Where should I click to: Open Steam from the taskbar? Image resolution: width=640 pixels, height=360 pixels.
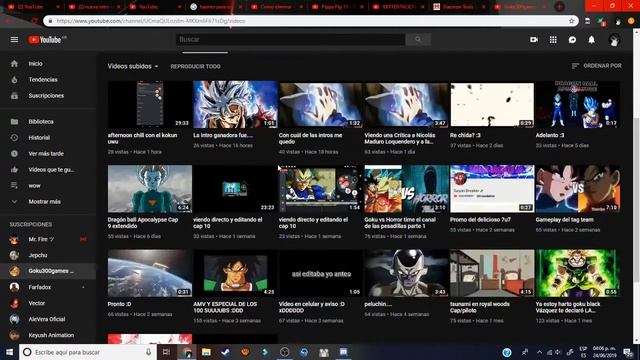pyautogui.click(x=225, y=352)
